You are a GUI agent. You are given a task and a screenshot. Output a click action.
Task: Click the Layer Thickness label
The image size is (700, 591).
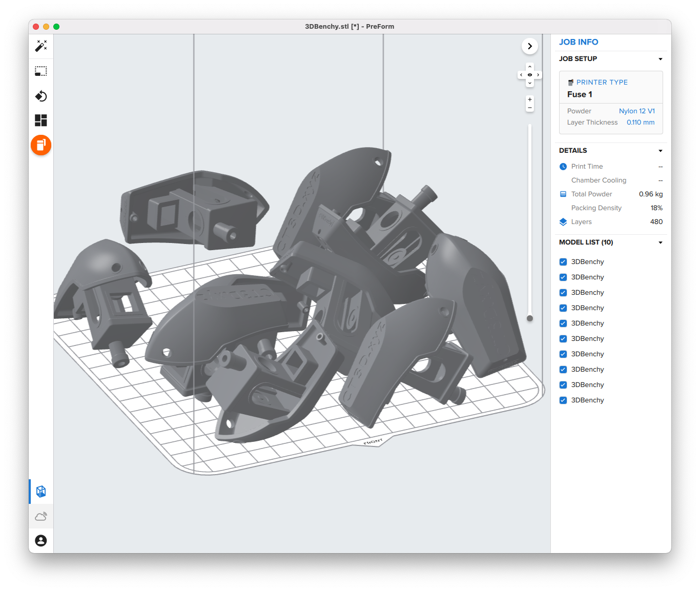pos(592,123)
